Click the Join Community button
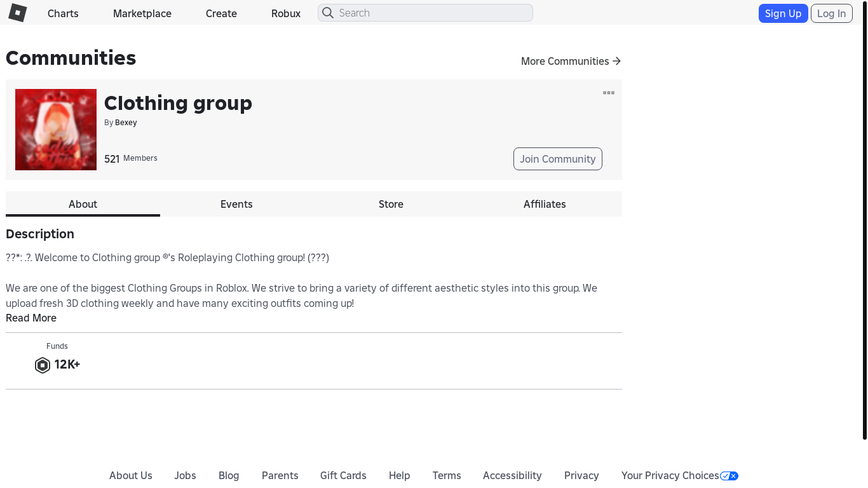 click(x=558, y=159)
